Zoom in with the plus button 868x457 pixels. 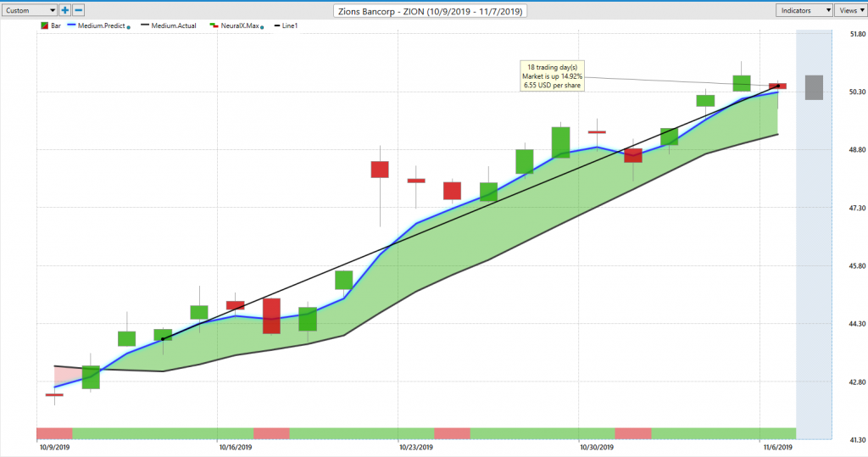tap(64, 10)
